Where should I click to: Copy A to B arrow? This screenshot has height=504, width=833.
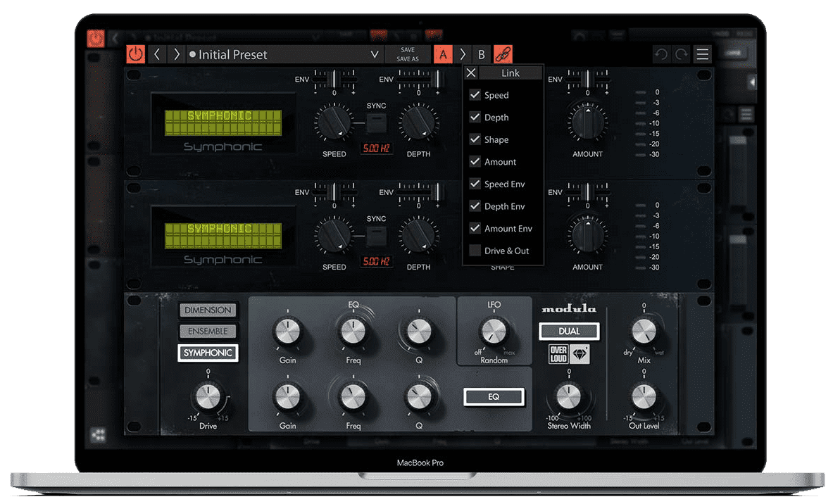coord(462,54)
